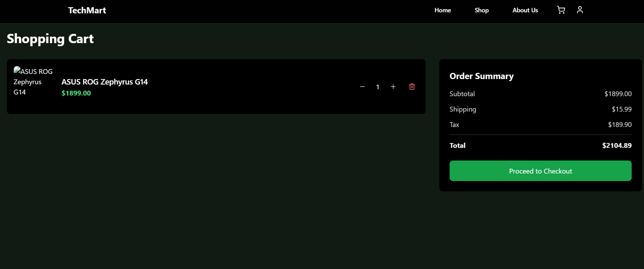The image size is (644, 269).
Task: Click the Shopping Cart heading
Action: pyautogui.click(x=50, y=39)
